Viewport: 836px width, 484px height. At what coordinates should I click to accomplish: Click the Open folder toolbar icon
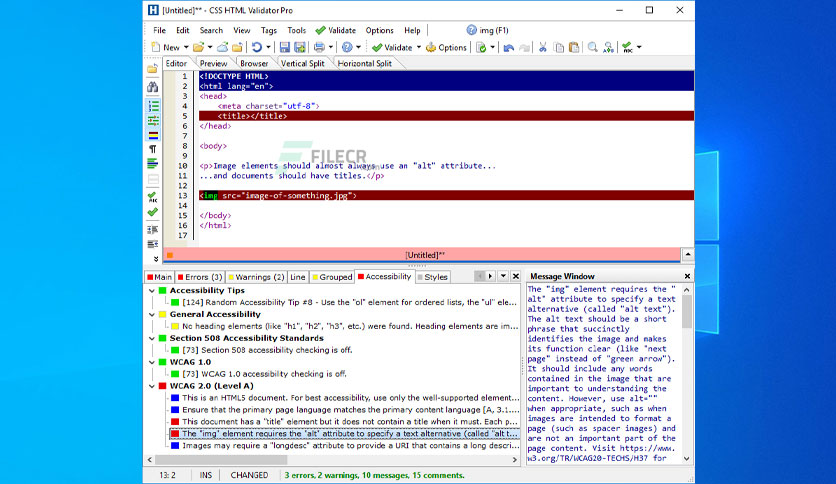[198, 47]
